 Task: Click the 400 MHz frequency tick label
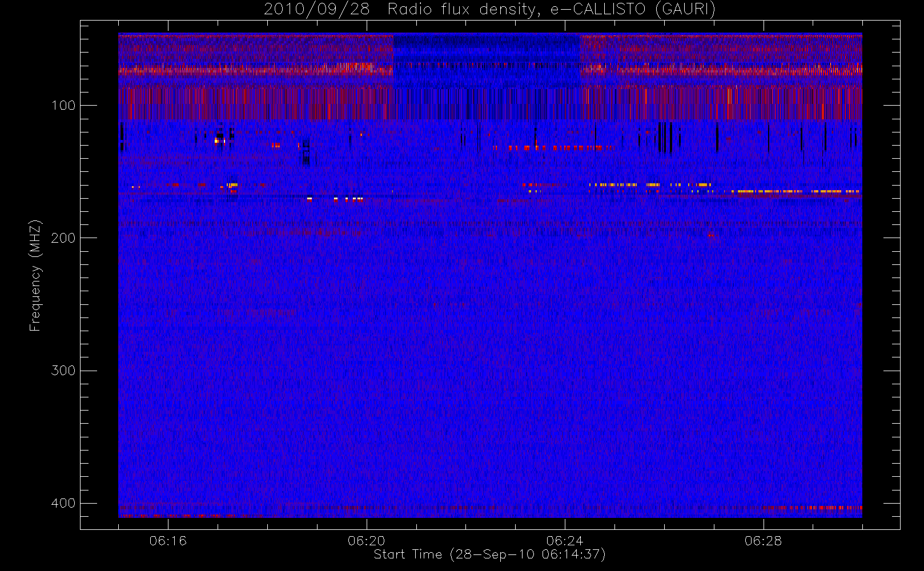(x=63, y=503)
